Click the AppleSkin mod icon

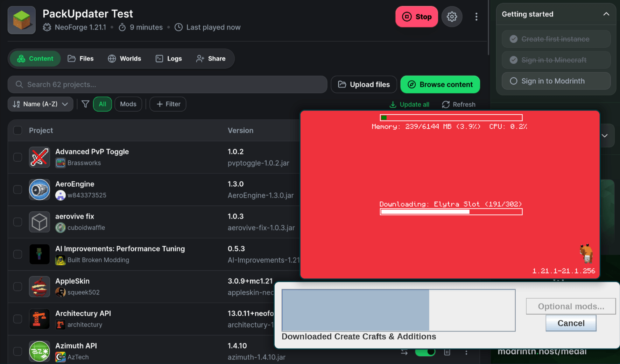pyautogui.click(x=39, y=286)
